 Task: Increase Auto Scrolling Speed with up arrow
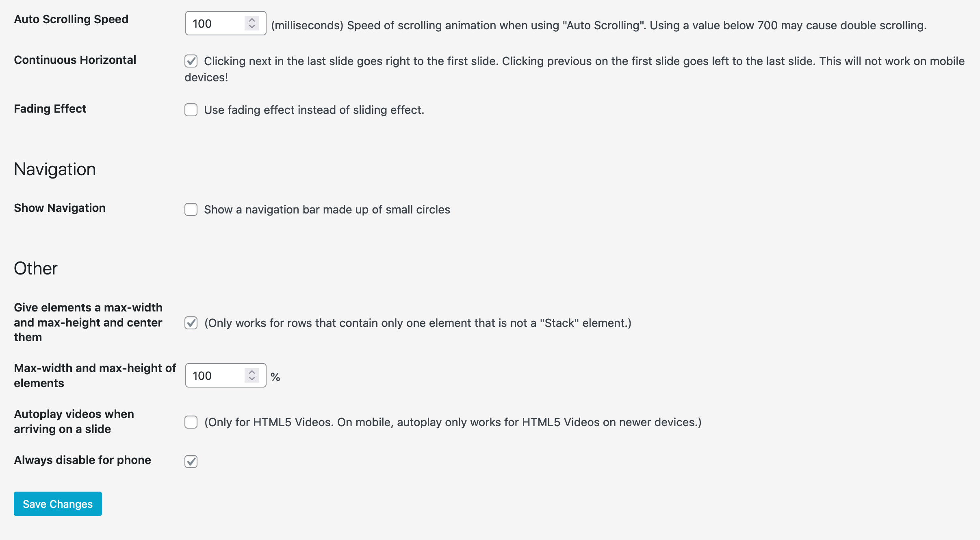point(252,20)
